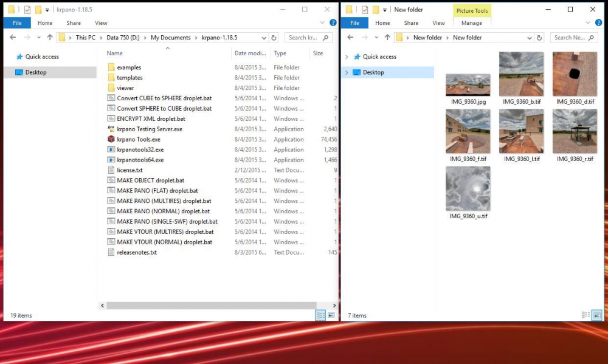Open the Picture Tools Manage tab
The width and height of the screenshot is (608, 364).
[x=471, y=23]
